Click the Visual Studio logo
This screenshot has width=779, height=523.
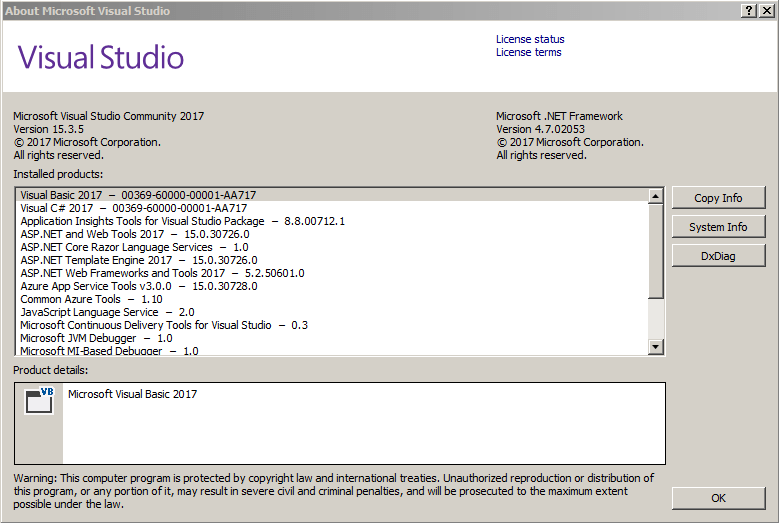(x=101, y=57)
